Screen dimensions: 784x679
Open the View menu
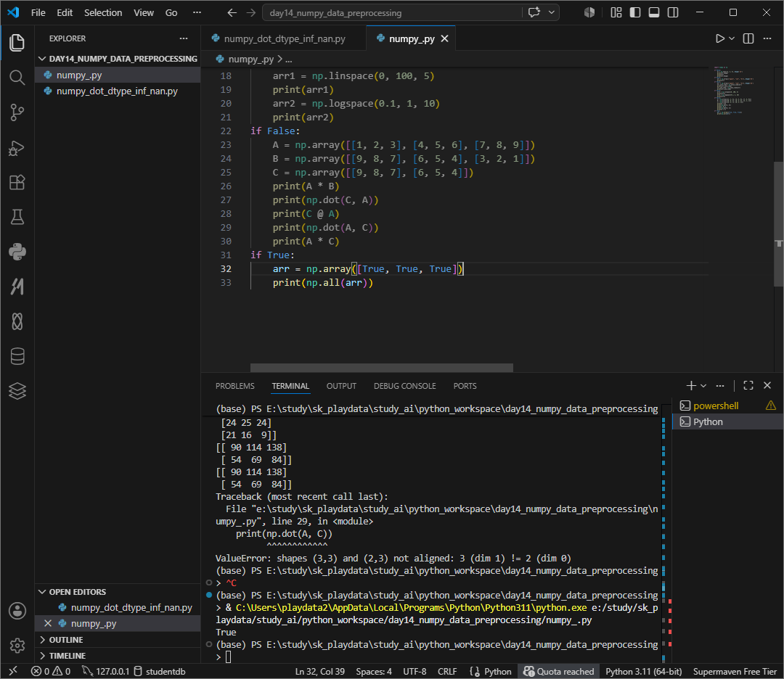point(144,12)
